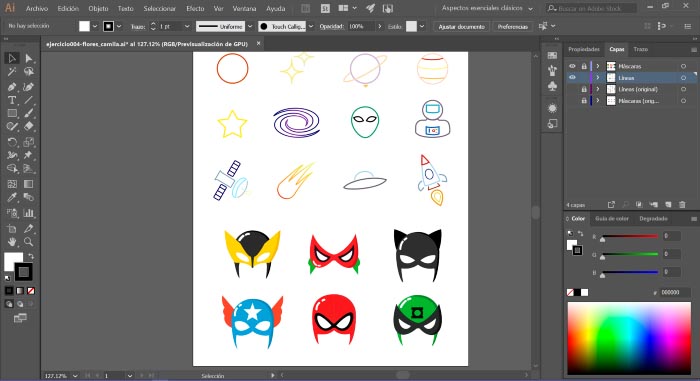Open the fill color dropdown
The image size is (700, 381).
pos(95,26)
